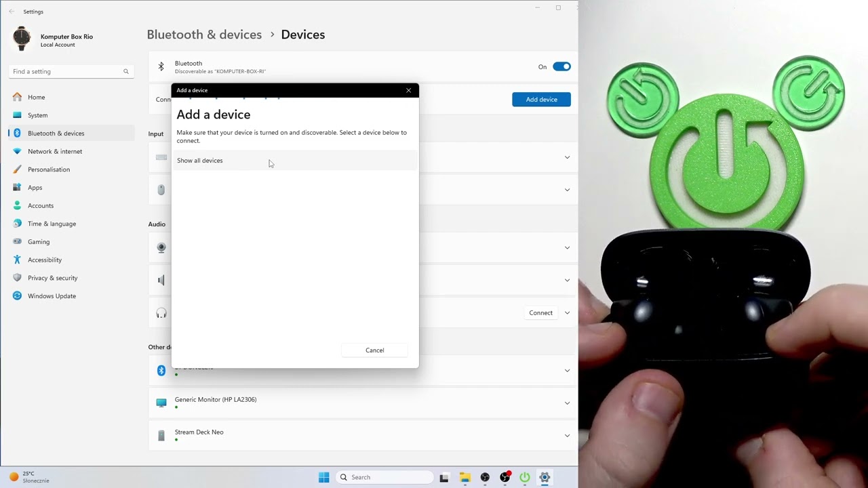868x488 pixels.
Task: Open Gaming settings
Action: click(x=71, y=242)
